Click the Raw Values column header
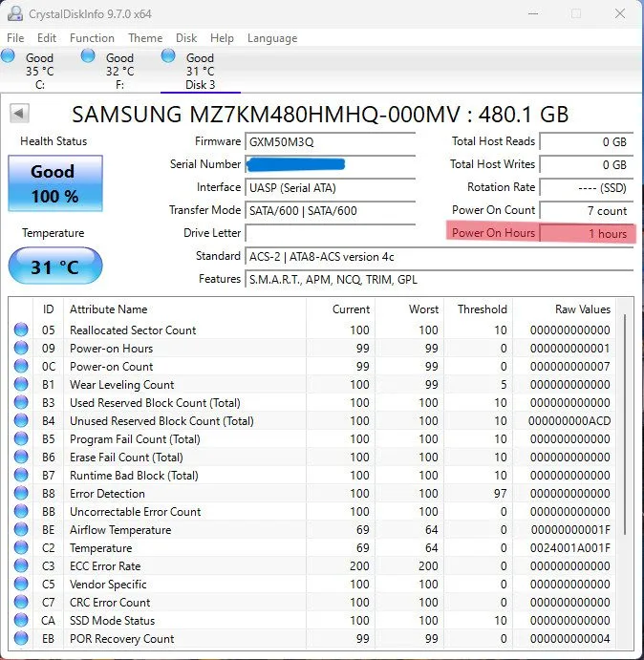 tap(564, 309)
